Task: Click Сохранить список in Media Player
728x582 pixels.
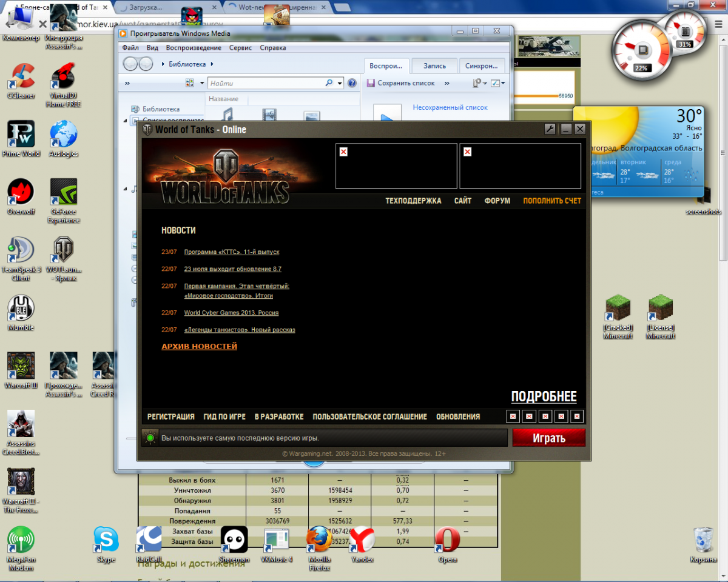Action: point(400,83)
